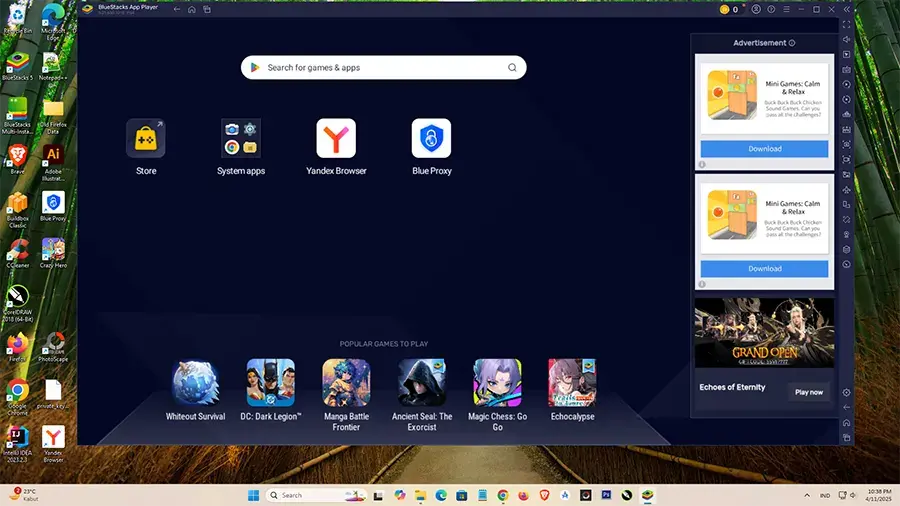Open the hamburger menu in BlueStacks
Screen dimensions: 900x506
[786, 9]
